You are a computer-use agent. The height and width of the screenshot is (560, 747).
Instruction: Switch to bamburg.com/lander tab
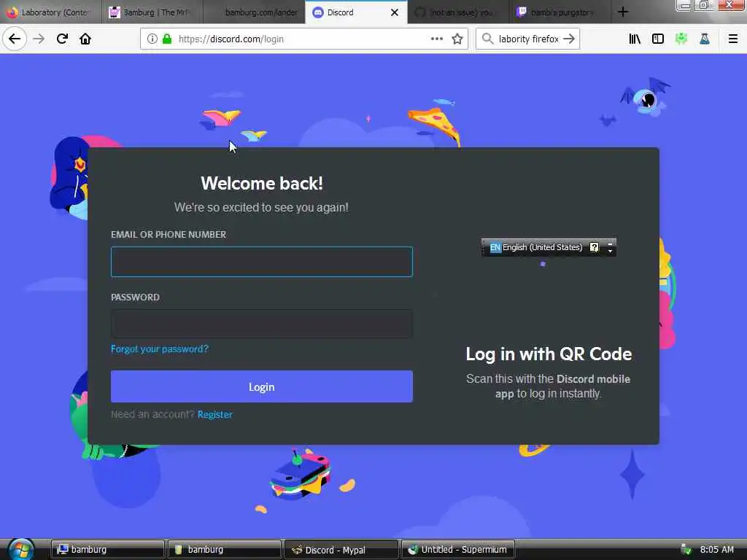254,12
